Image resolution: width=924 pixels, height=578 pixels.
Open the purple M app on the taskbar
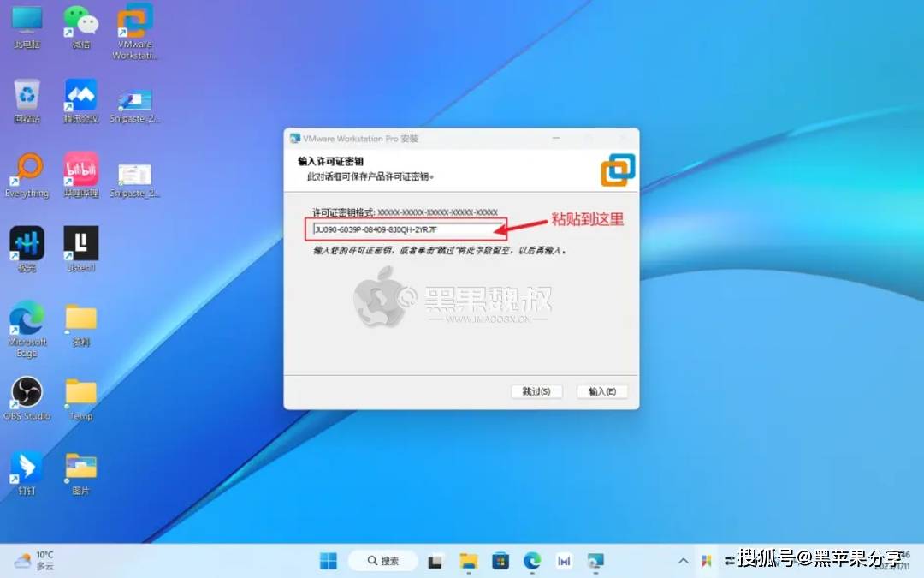coord(564,561)
